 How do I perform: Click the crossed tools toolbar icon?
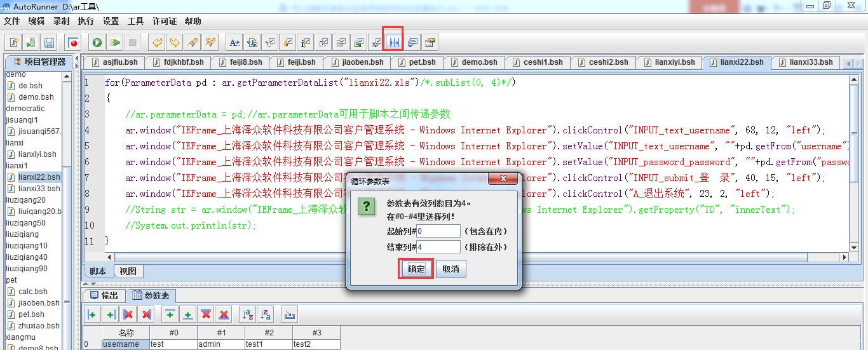point(210,43)
